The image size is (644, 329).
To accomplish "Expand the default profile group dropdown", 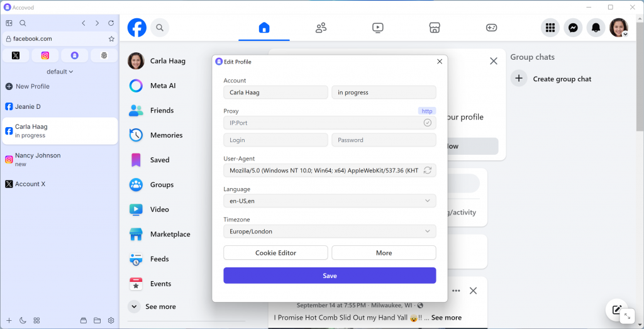I will coord(60,72).
